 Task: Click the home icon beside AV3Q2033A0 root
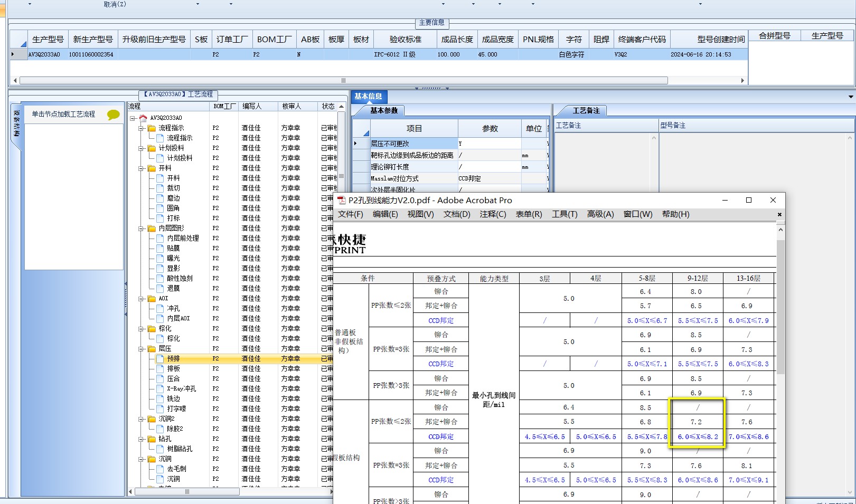[x=143, y=118]
